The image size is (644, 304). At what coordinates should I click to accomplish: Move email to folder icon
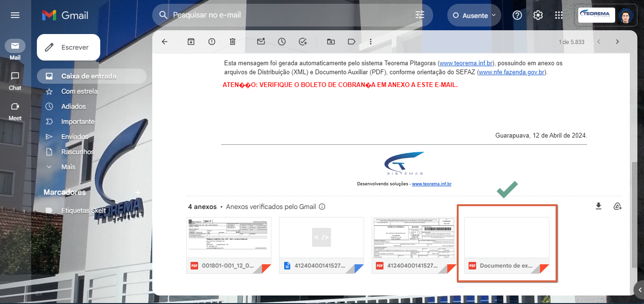coord(331,42)
